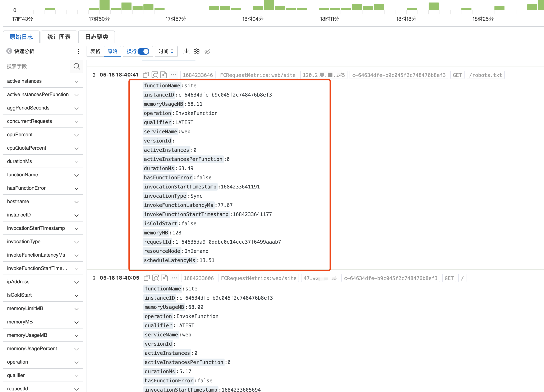544x392 pixels.
Task: Copy log entry 3 with the copy icon
Action: coord(147,278)
